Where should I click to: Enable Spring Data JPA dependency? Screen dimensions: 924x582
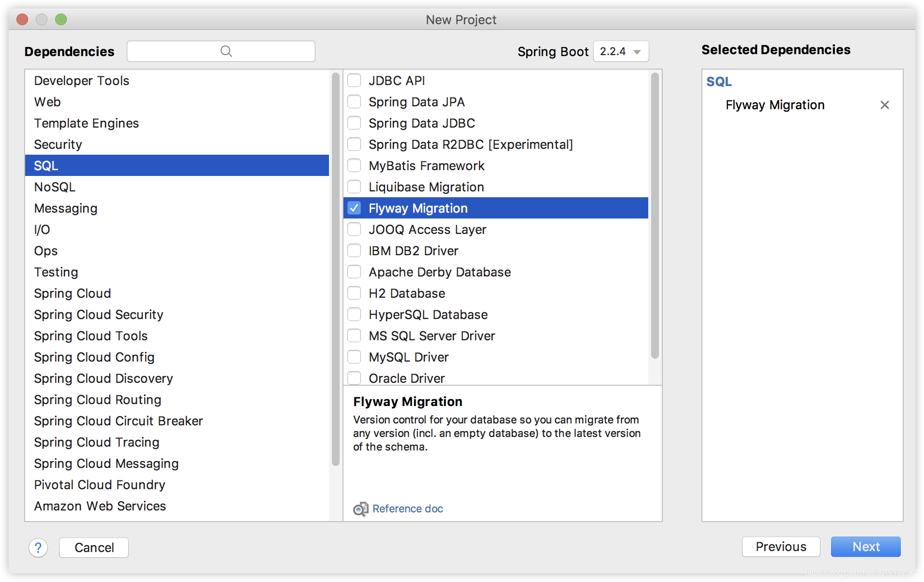[354, 102]
